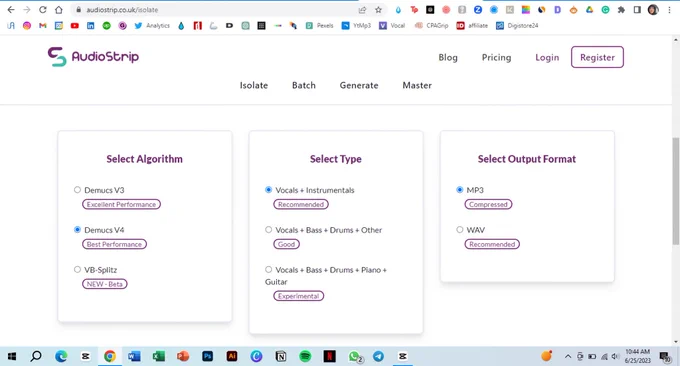
Task: Open the Twitter Analytics bookmark
Action: [x=152, y=26]
